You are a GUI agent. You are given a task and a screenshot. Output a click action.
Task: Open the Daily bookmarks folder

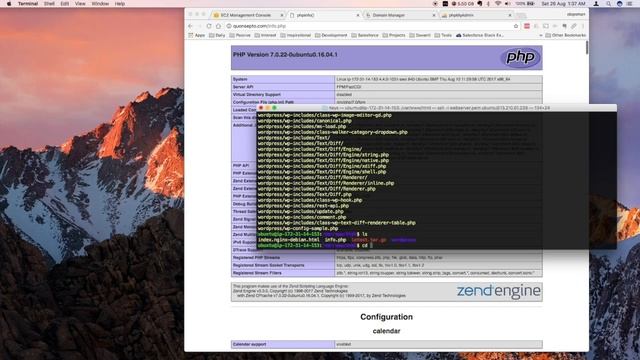[217, 36]
